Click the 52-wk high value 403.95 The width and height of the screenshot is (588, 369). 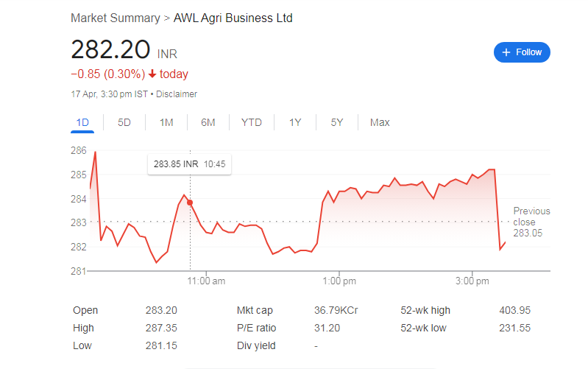(x=515, y=310)
